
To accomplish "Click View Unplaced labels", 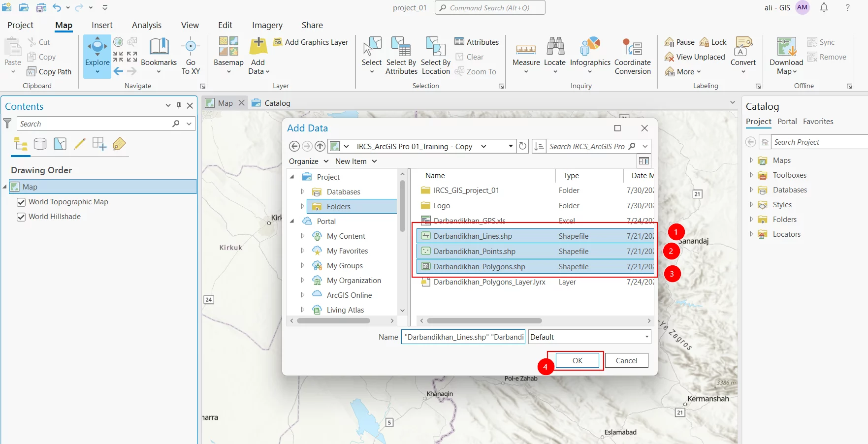I will point(695,57).
